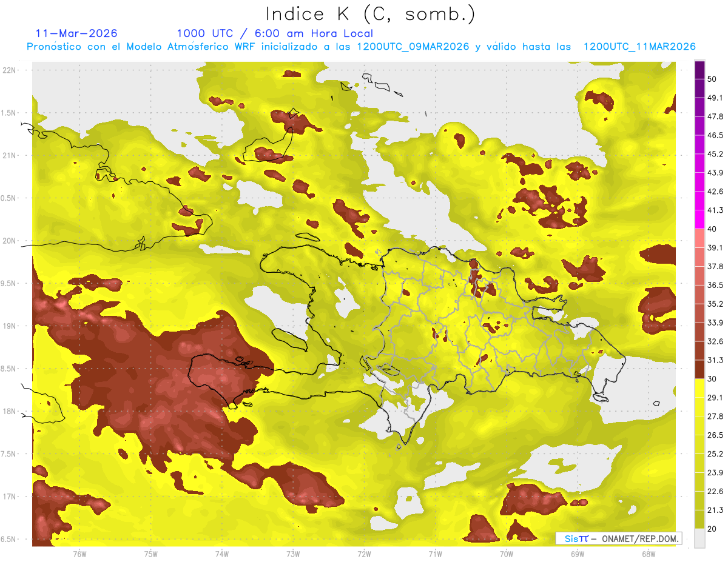Click the initialization stamp "1200UTC_09MAR2026"

(x=413, y=47)
